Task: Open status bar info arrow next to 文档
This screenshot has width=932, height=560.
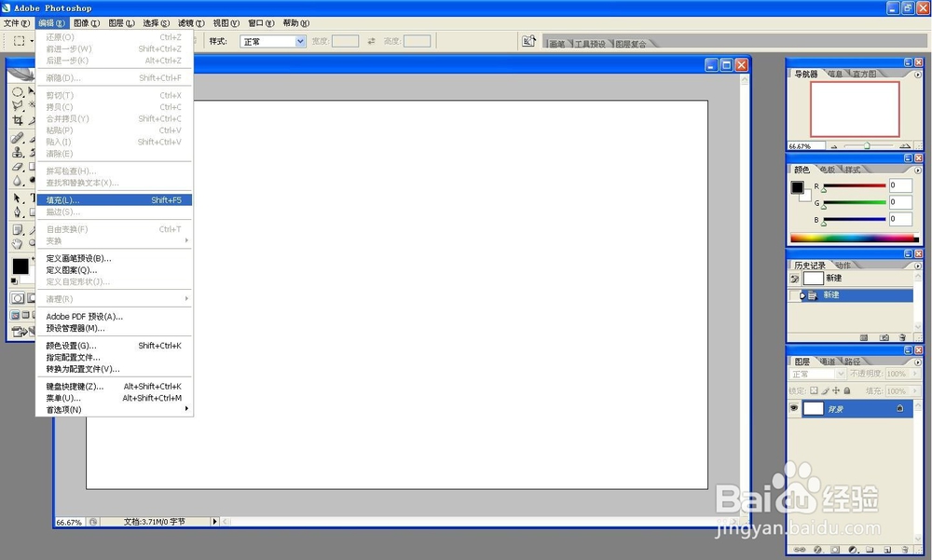Action: point(214,522)
